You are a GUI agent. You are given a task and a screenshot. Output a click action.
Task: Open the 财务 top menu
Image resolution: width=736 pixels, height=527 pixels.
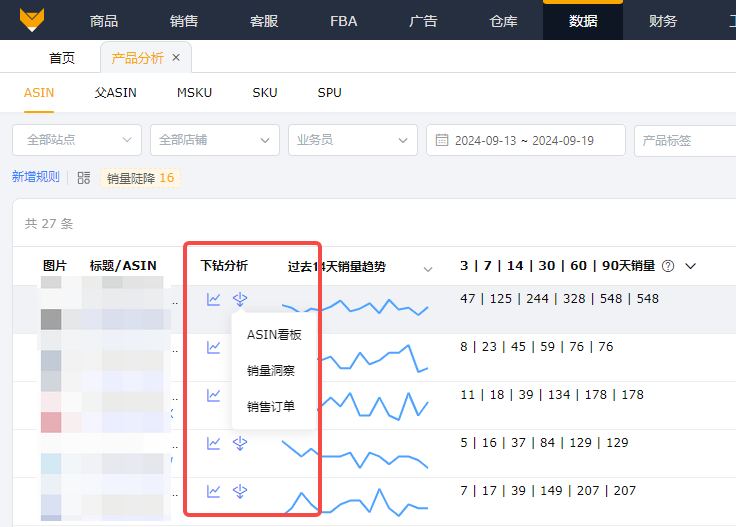(x=663, y=21)
